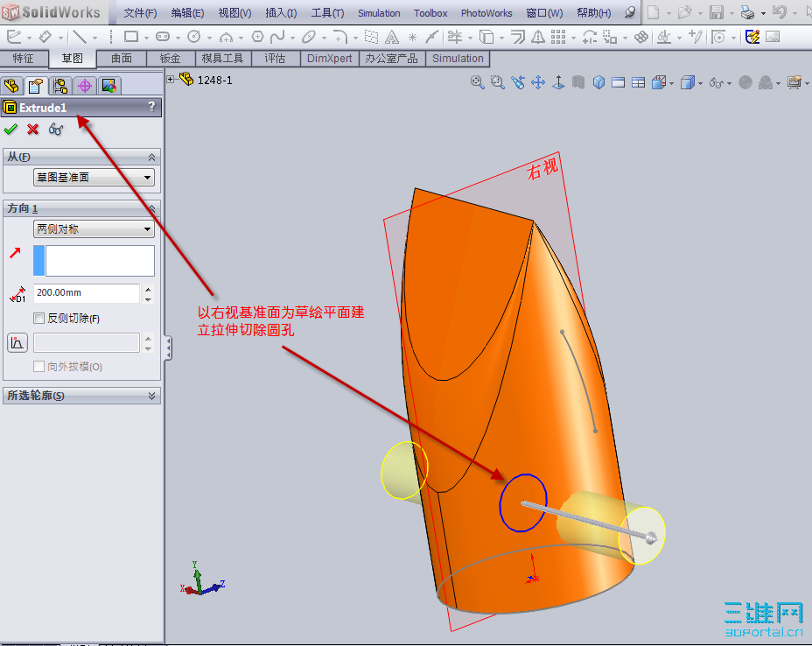Open the 文件(F) menu
812x646 pixels.
140,13
